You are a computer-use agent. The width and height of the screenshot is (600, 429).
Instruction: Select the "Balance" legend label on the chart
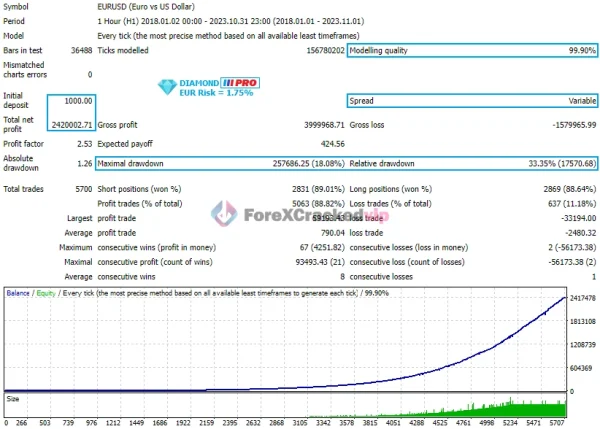[18, 293]
